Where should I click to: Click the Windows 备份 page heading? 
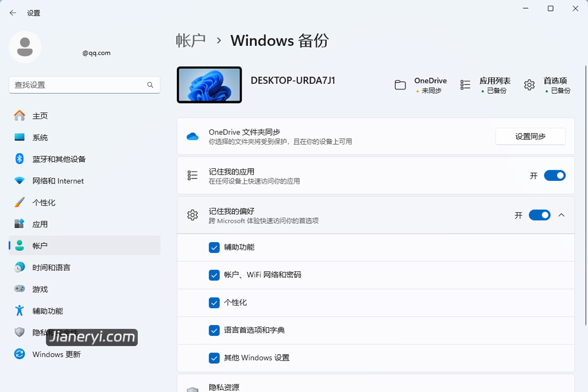(280, 41)
